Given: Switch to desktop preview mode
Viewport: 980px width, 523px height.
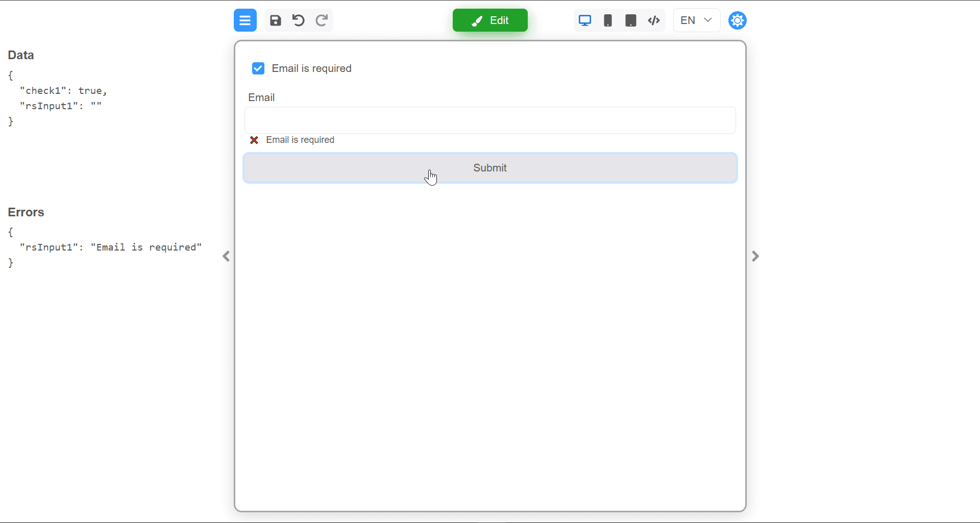Looking at the screenshot, I should pos(585,20).
